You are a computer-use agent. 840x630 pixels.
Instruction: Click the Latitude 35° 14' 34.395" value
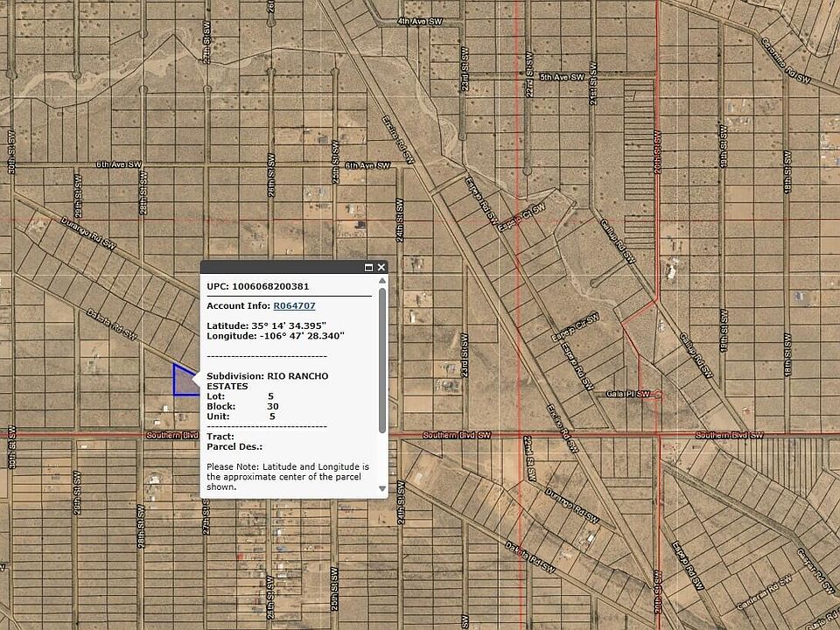266,325
